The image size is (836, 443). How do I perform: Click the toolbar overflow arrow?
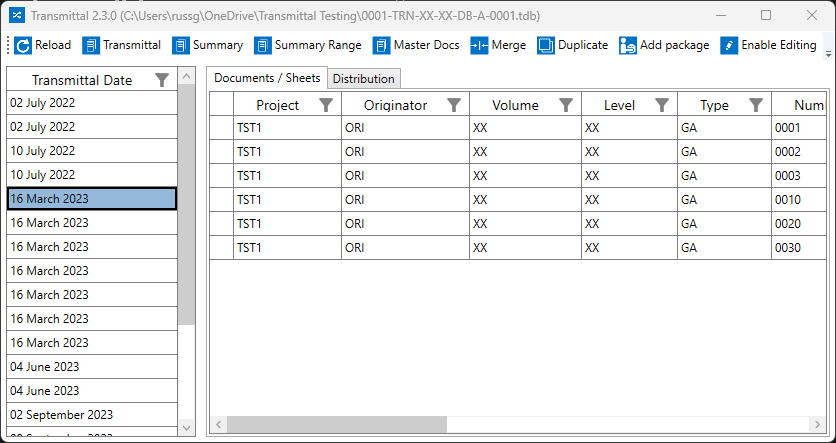click(x=828, y=46)
